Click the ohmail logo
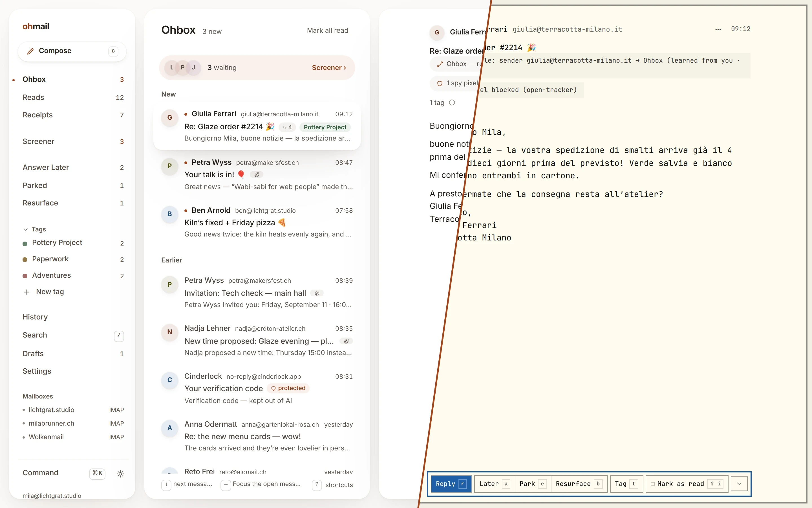The height and width of the screenshot is (508, 812). tap(36, 27)
